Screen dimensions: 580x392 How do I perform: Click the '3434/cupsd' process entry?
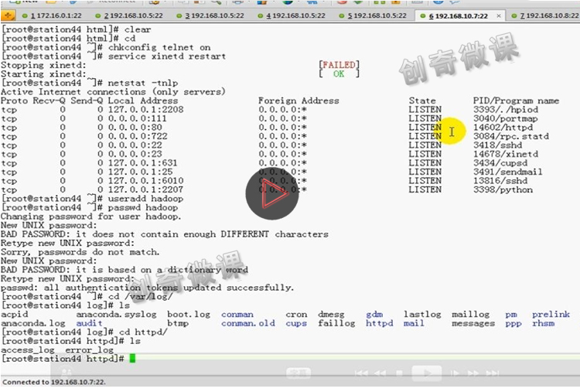coord(500,162)
